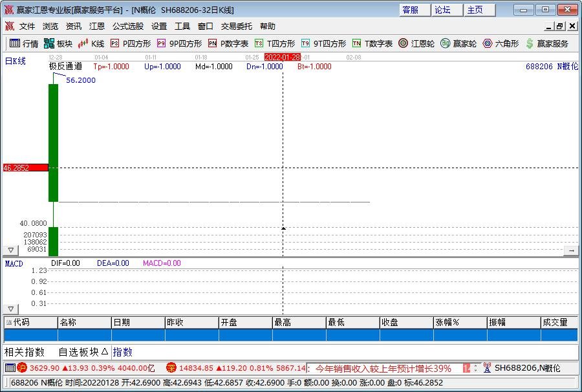This screenshot has width=582, height=392.
Task: Launch the 赢家轮 tool
Action: click(458, 43)
